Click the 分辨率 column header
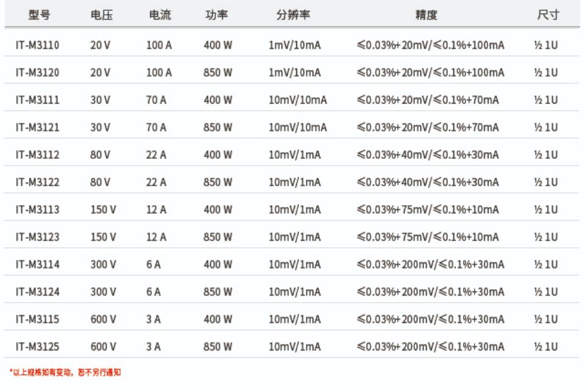The width and height of the screenshot is (588, 392). (x=293, y=15)
